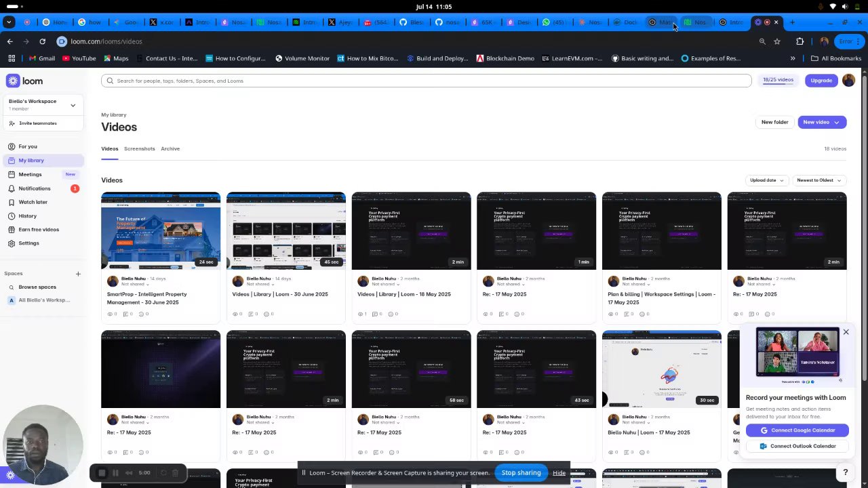The height and width of the screenshot is (488, 868).
Task: Click the Jul 14 11:05 system clock
Action: tap(434, 7)
